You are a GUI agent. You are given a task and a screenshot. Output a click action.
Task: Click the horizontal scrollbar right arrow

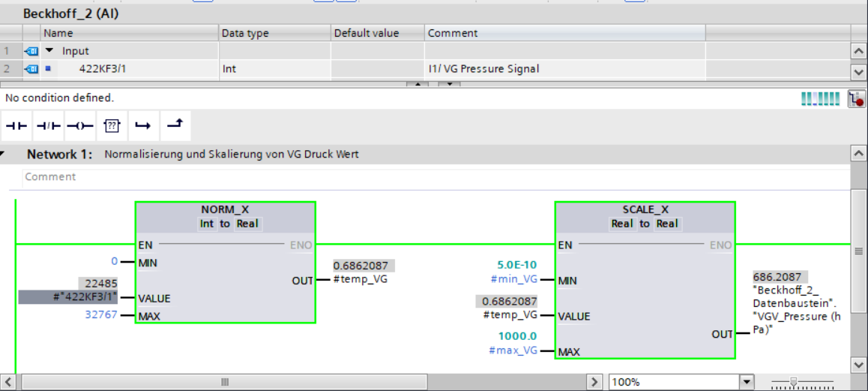(595, 382)
